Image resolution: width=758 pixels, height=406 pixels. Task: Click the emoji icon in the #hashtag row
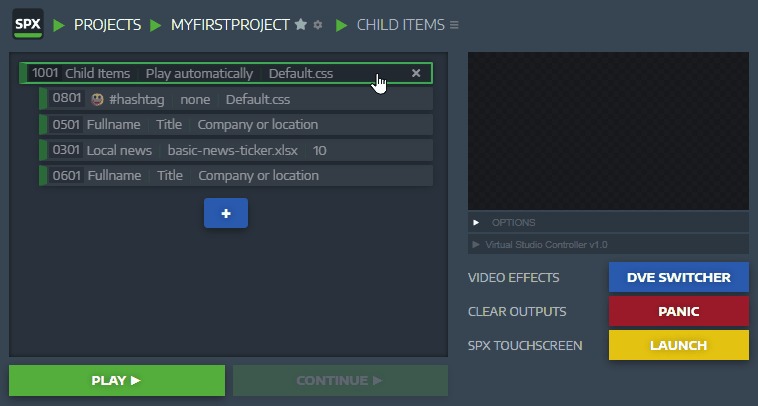[x=97, y=100]
